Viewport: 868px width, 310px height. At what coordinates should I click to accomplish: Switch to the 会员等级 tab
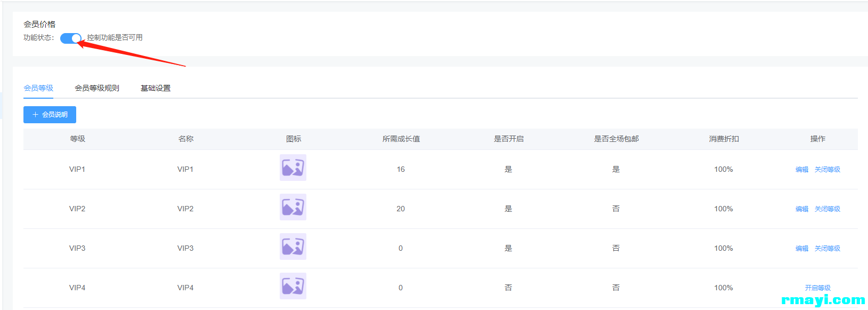[38, 88]
